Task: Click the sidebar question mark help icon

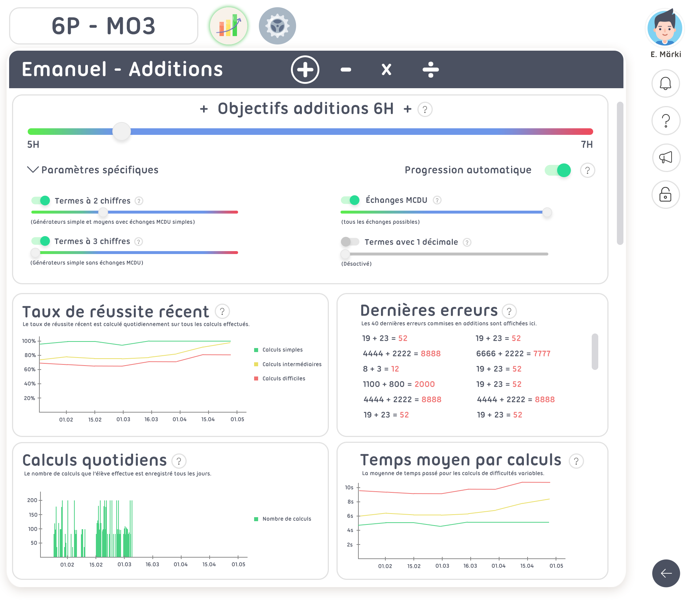Action: point(665,121)
